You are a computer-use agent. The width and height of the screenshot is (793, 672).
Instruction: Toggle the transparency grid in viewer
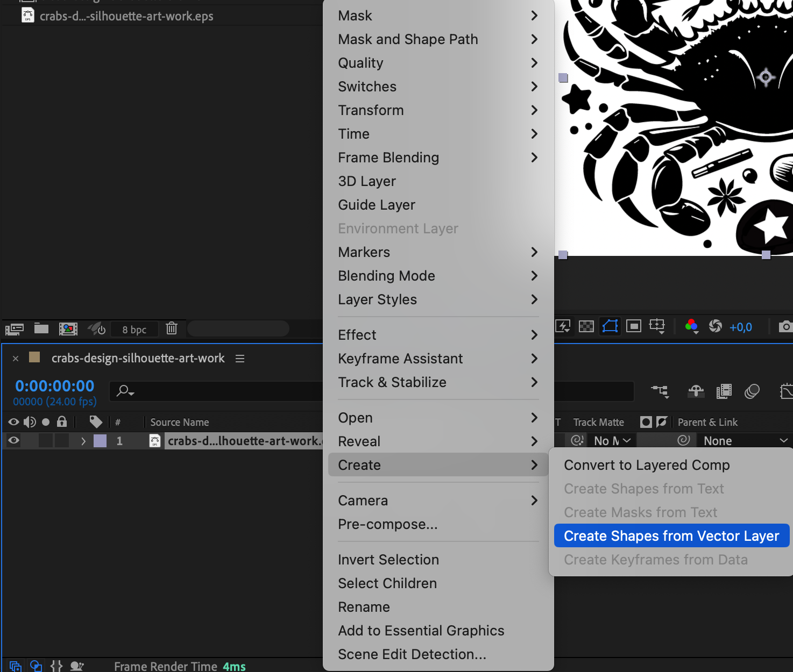click(x=586, y=326)
